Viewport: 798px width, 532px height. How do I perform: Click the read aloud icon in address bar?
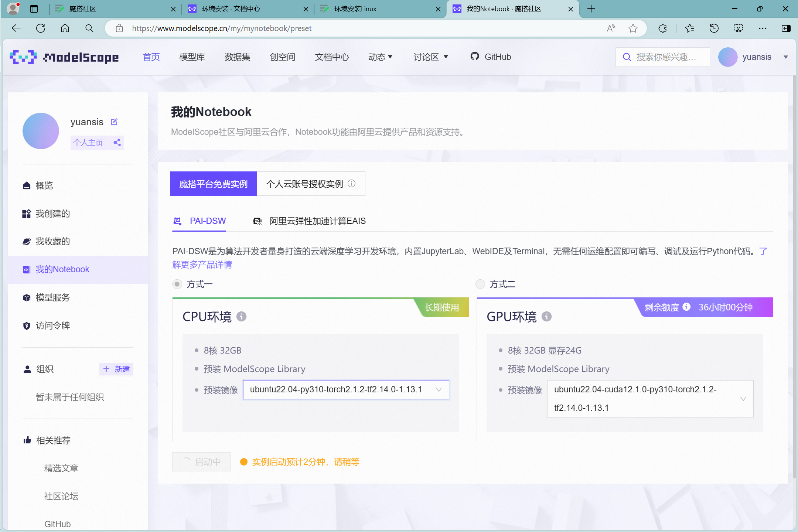pyautogui.click(x=611, y=28)
